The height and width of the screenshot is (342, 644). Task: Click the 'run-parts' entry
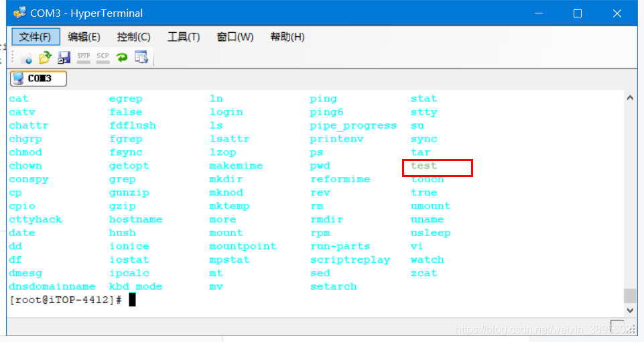point(340,246)
